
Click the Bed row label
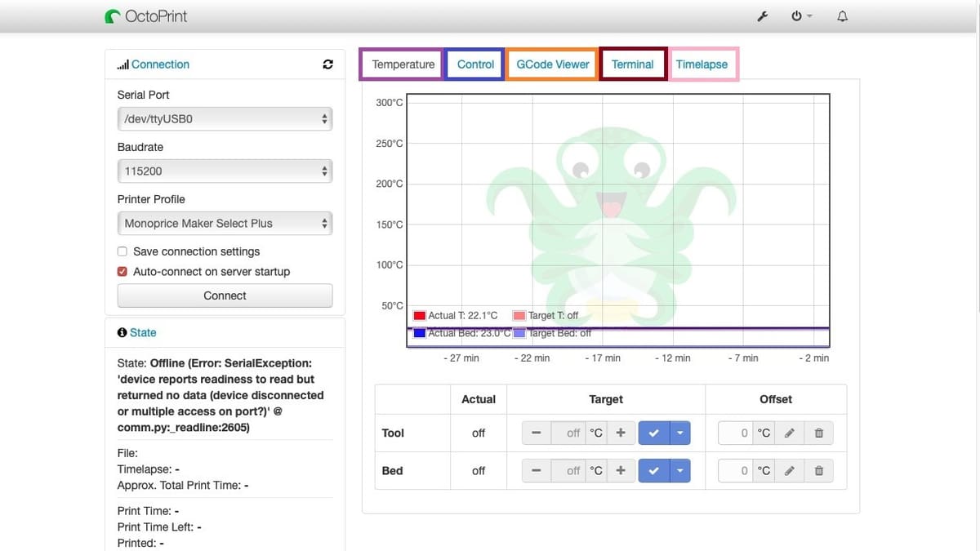click(392, 471)
